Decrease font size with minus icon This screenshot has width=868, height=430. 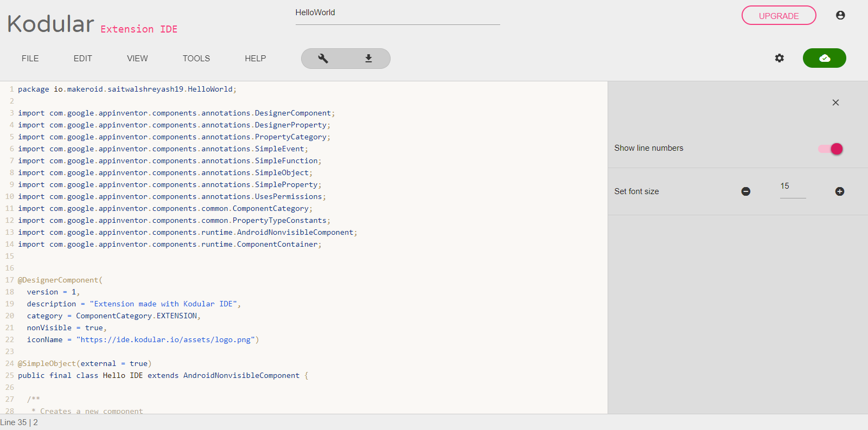(746, 191)
